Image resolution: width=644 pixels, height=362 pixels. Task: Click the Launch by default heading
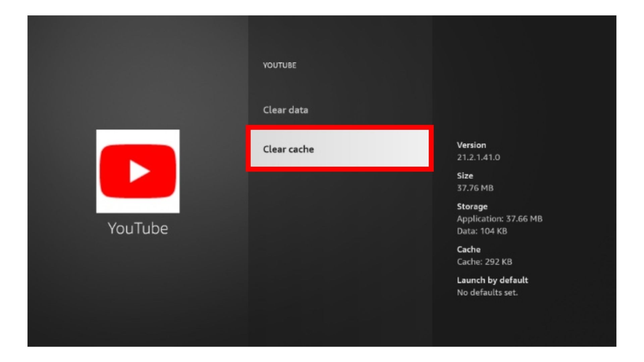point(492,280)
